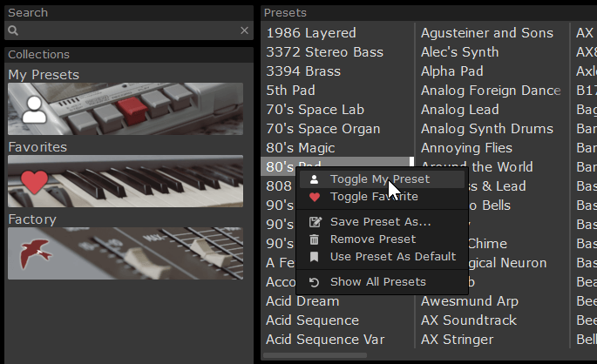The height and width of the screenshot is (364, 597).
Task: Select the 3372 Stereo Bass preset
Action: [324, 52]
